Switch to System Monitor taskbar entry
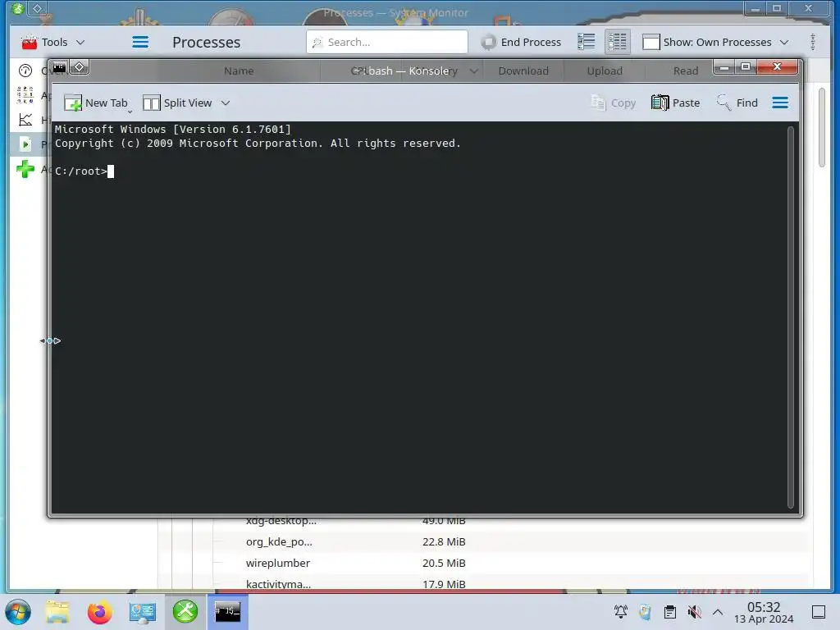This screenshot has width=840, height=630. point(185,612)
